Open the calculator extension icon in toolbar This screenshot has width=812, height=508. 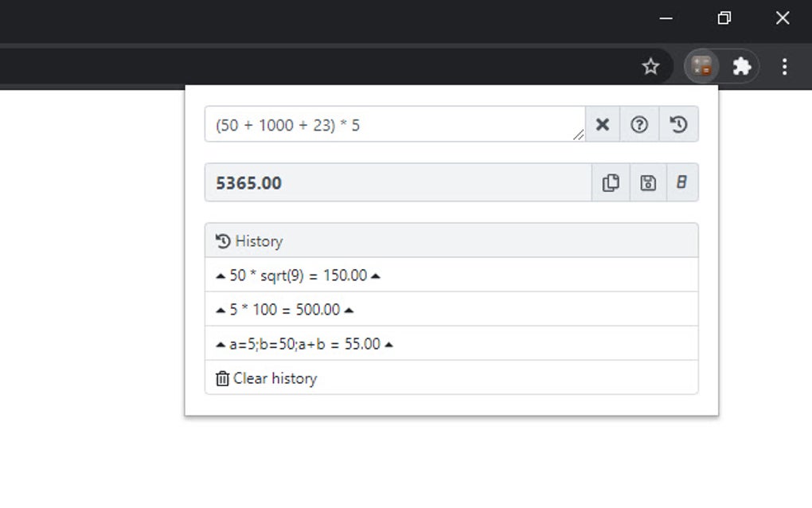[701, 66]
